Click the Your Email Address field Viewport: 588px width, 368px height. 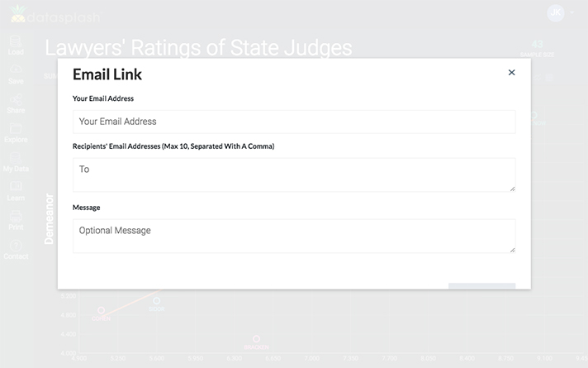click(x=294, y=122)
